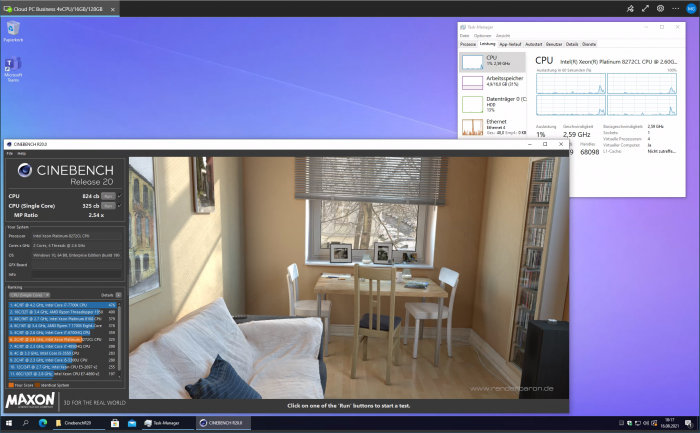Click the 325 cb single core score
This screenshot has height=433, width=700.
coord(91,206)
